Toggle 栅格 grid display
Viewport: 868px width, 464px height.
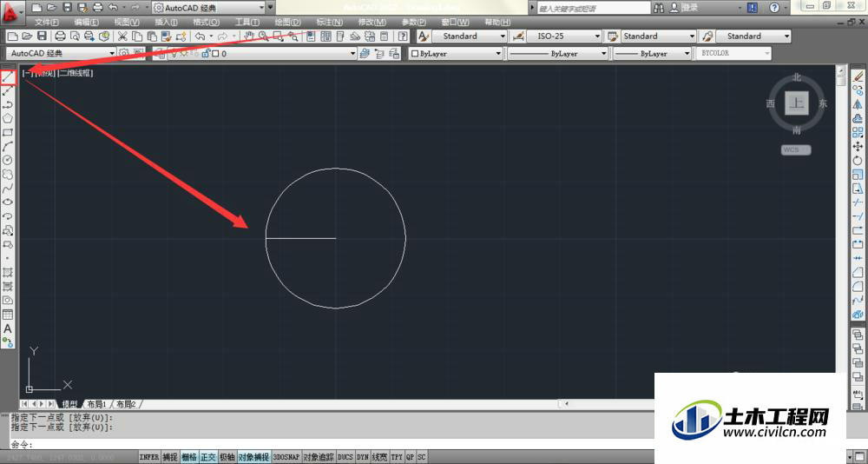pos(188,457)
